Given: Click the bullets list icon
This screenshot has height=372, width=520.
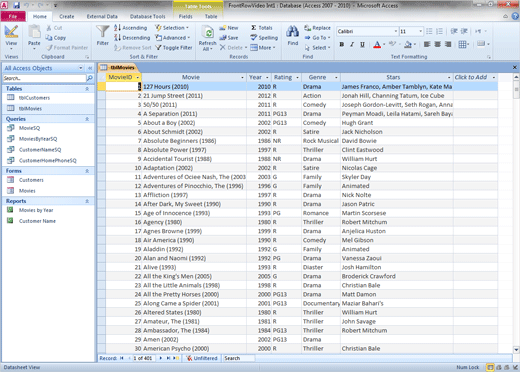Looking at the screenshot, I should pos(429,31).
